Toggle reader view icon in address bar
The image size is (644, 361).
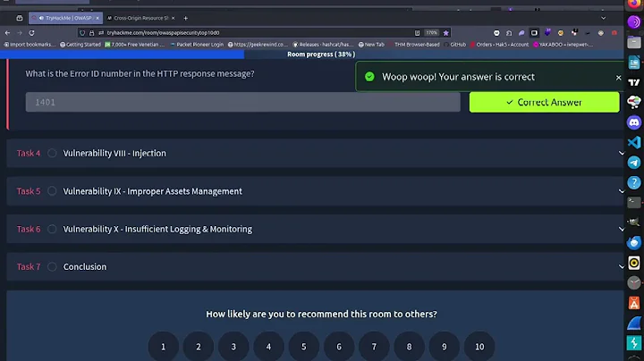point(417,33)
